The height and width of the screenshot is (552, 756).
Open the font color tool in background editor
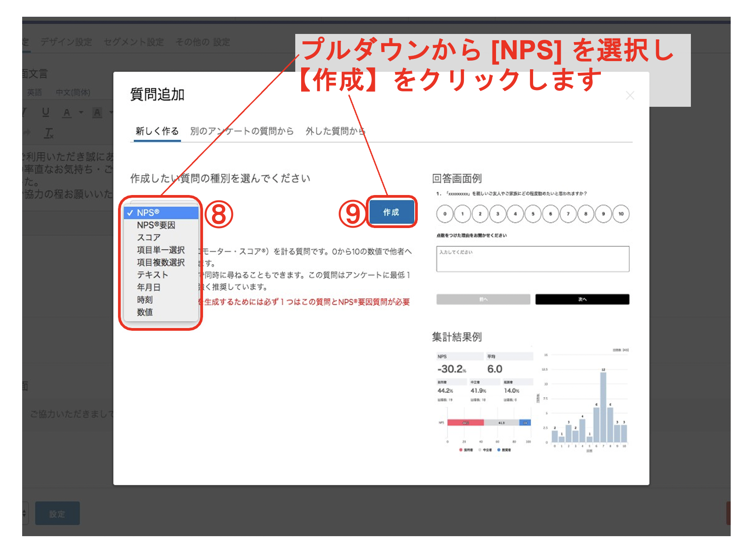coord(67,113)
